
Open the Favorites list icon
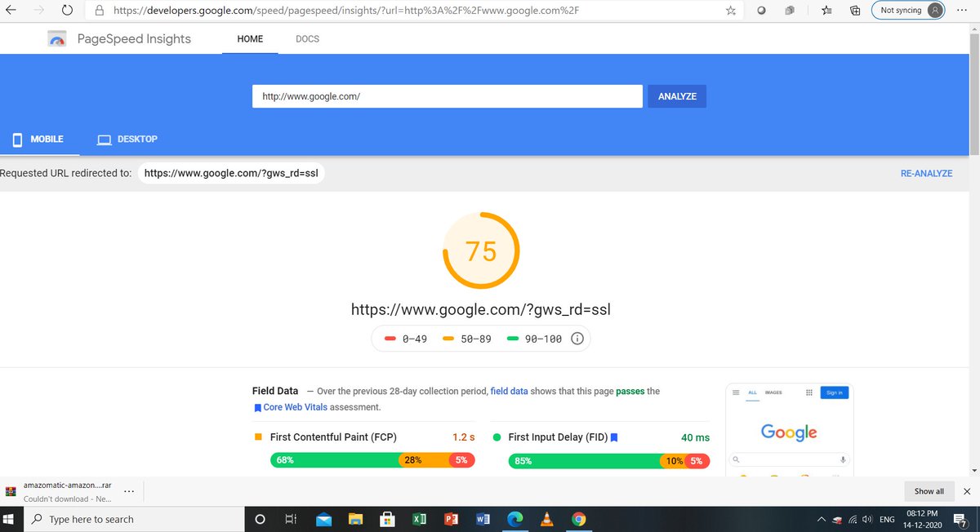pos(826,11)
